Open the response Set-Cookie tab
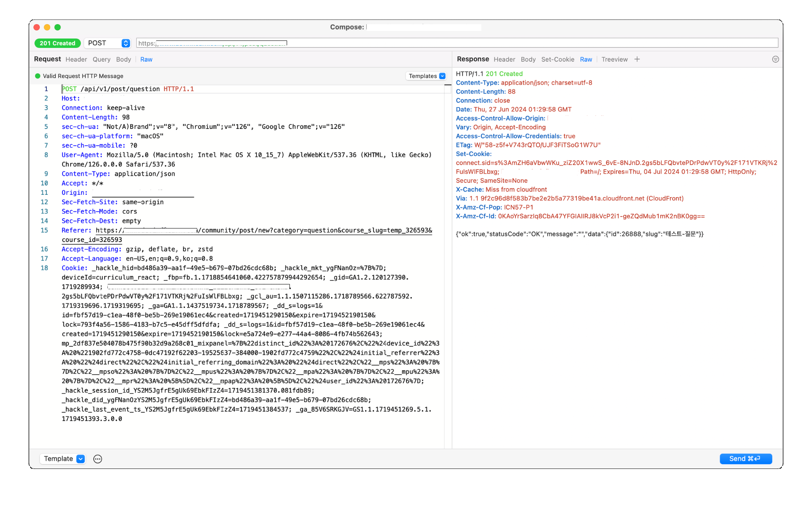Viewport: 812px width, 507px height. point(557,59)
